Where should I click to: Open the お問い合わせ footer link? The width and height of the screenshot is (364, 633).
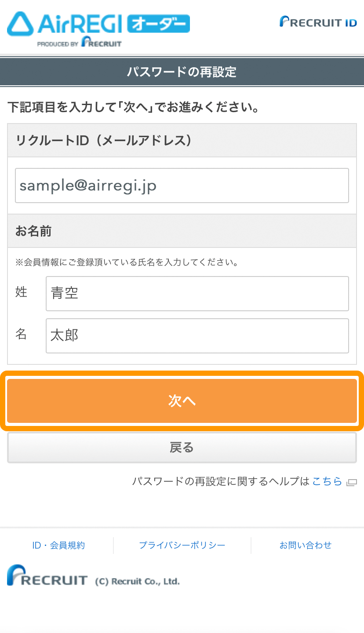[x=306, y=546]
